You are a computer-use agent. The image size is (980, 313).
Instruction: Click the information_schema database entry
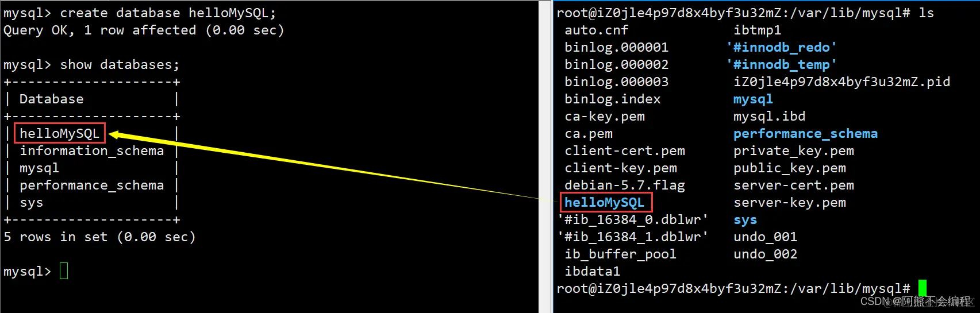tap(91, 151)
